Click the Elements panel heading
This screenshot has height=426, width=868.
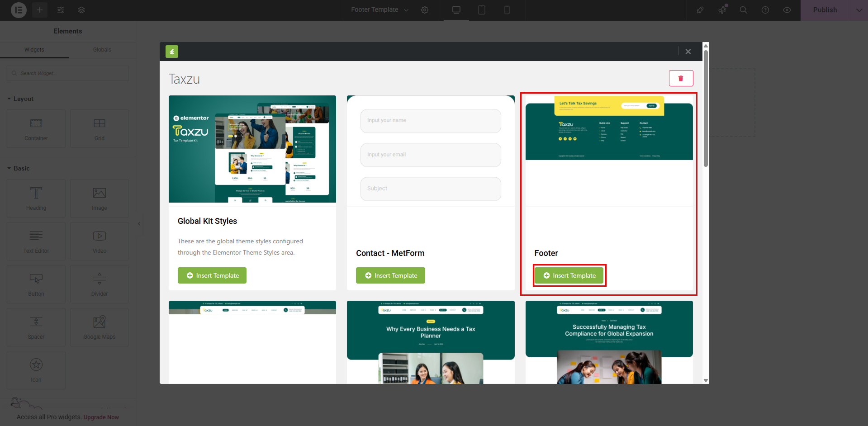coord(68,31)
